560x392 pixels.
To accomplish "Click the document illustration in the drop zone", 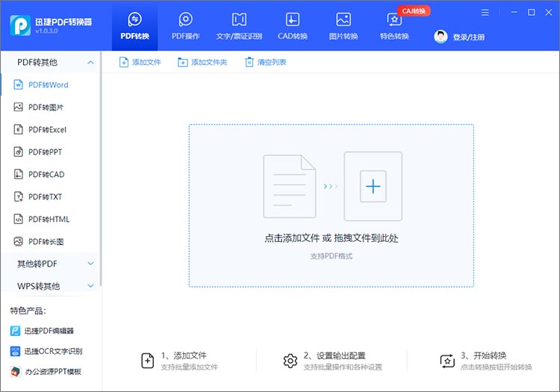I will [x=290, y=187].
